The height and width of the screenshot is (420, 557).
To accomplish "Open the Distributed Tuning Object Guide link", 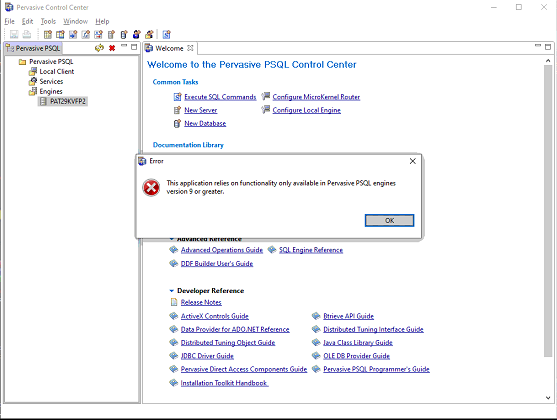I will coord(228,343).
